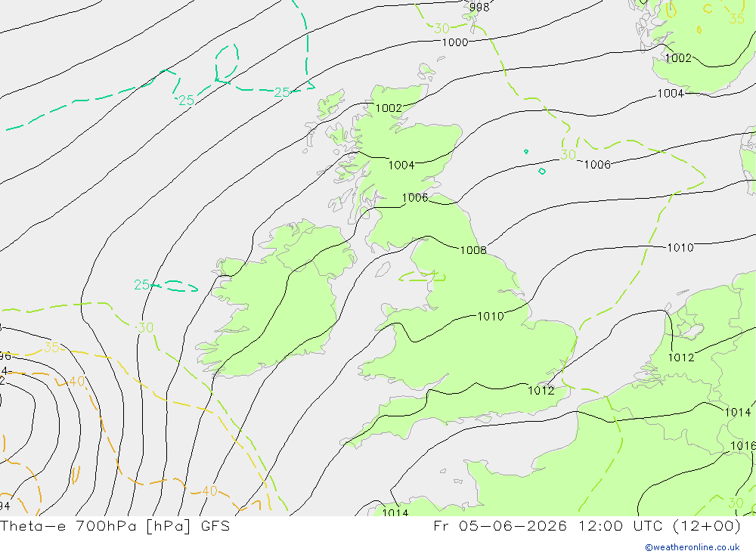756x554 pixels.
Task: Click the 30 theta-e label beside 1006 in the North Sea
Action: [568, 155]
